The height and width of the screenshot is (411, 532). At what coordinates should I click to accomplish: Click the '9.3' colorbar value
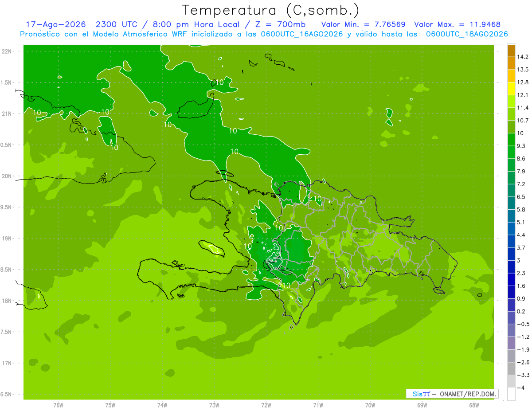click(x=521, y=146)
